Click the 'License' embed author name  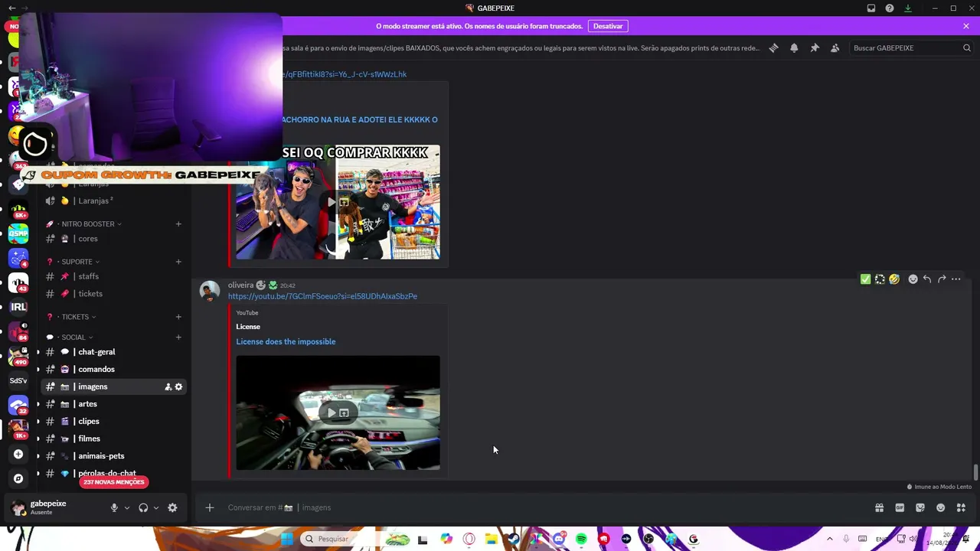[x=248, y=327]
